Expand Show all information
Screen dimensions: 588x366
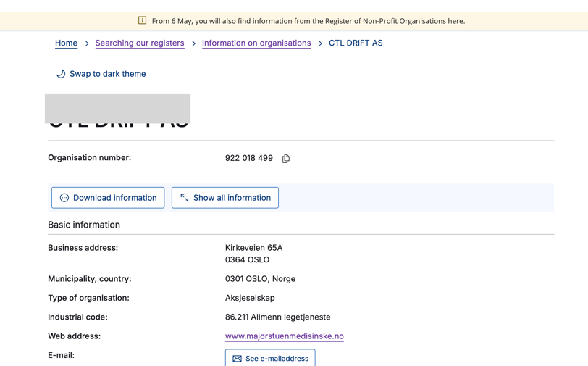pos(225,198)
